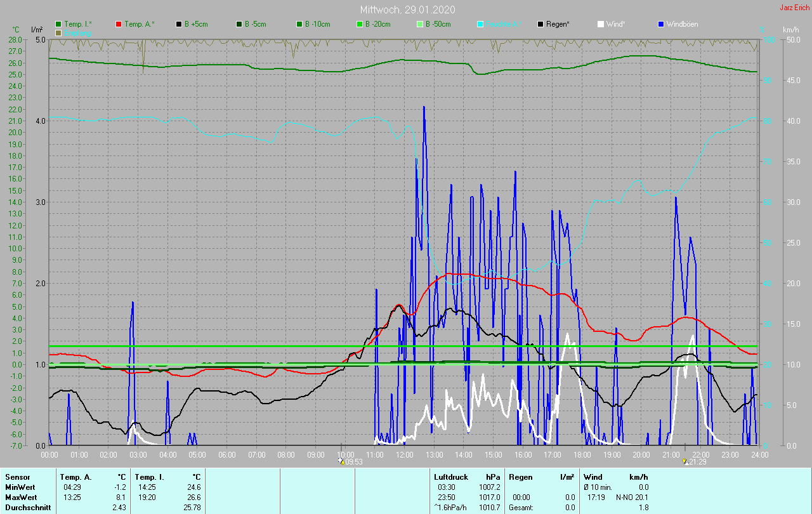Click the black Regen legend swatch
The width and height of the screenshot is (812, 514).
(540, 24)
